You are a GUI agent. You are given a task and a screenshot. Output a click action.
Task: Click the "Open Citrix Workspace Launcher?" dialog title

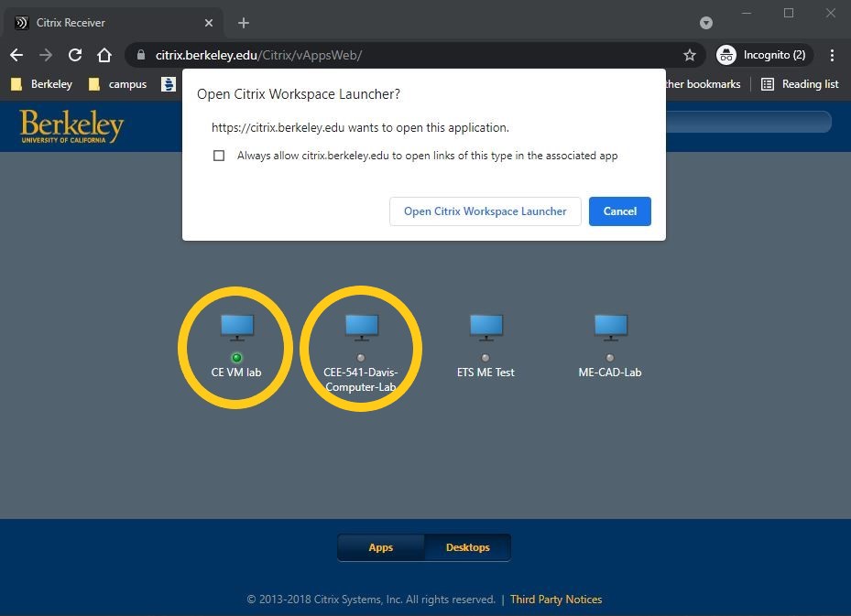point(299,94)
